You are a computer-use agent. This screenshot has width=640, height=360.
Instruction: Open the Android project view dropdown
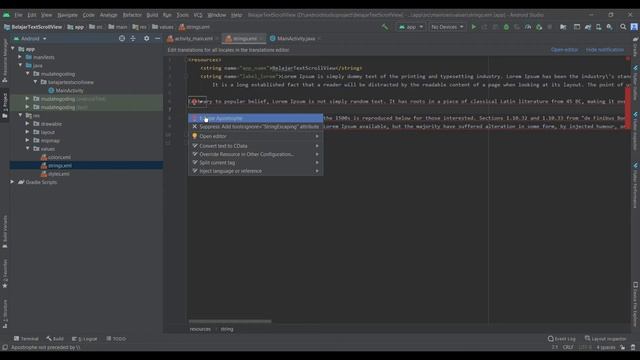30,38
